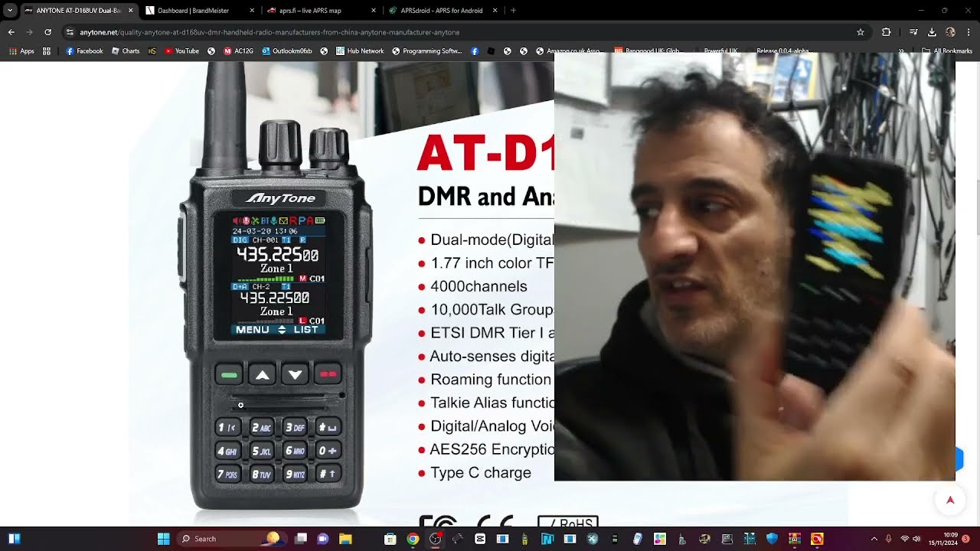Open the Hub Network bookmark
This screenshot has height=551, width=980.
[x=360, y=51]
